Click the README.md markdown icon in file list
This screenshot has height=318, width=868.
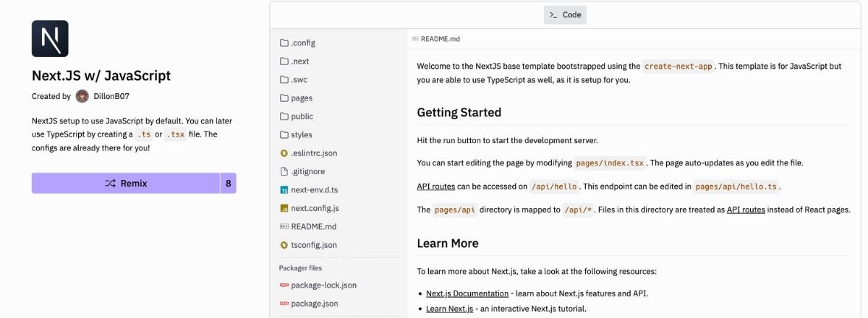tap(284, 226)
